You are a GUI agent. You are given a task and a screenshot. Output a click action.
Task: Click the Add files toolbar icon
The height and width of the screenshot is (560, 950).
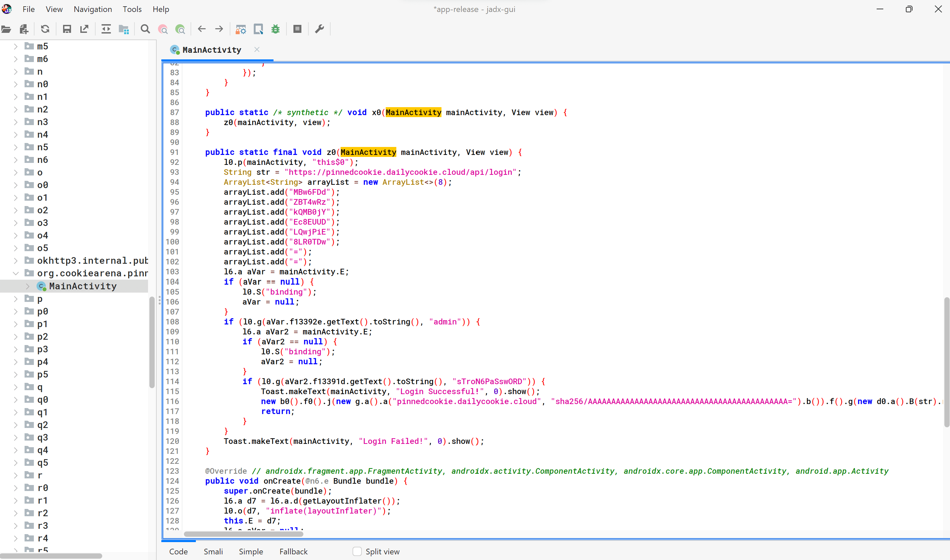pyautogui.click(x=24, y=29)
